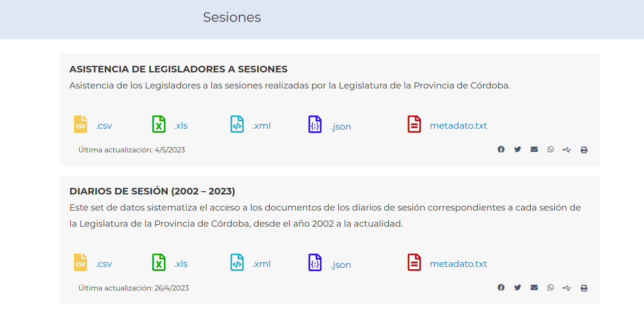Download the .csv link for Asistencia de Legisladores

click(104, 126)
